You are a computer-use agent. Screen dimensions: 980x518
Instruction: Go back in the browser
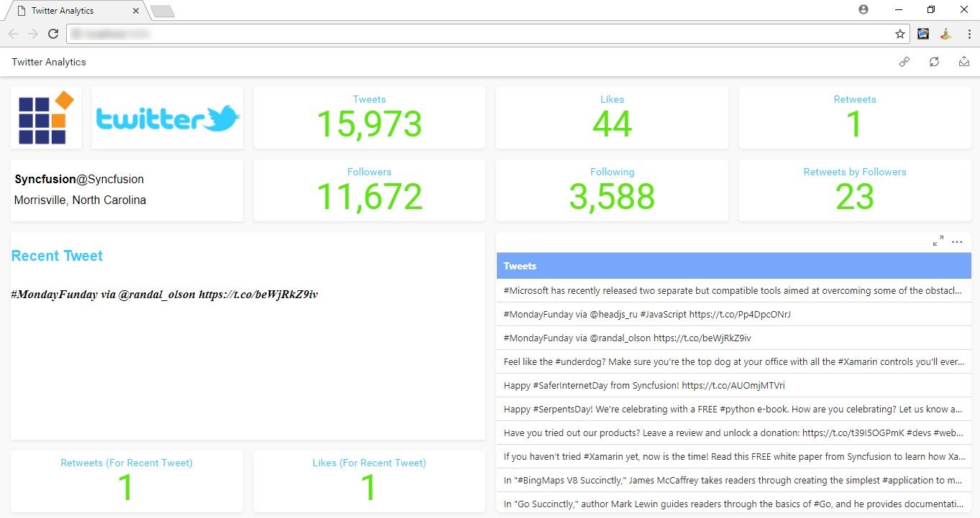(x=13, y=34)
